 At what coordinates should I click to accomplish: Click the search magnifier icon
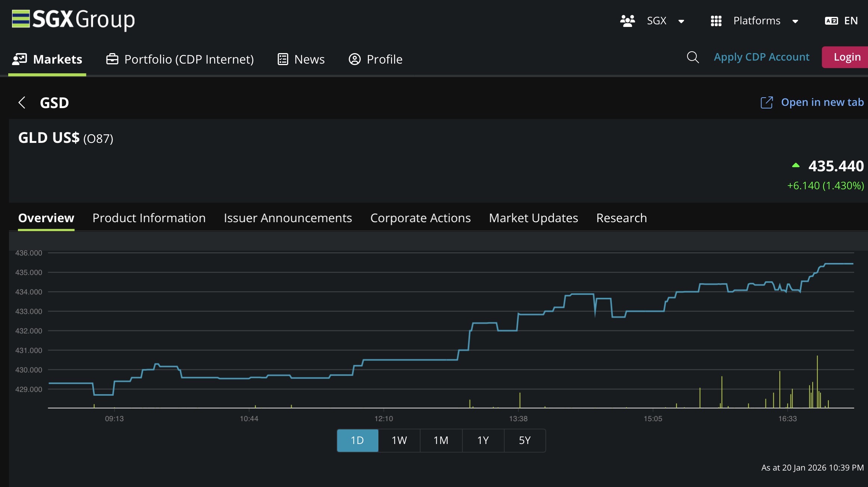(693, 57)
